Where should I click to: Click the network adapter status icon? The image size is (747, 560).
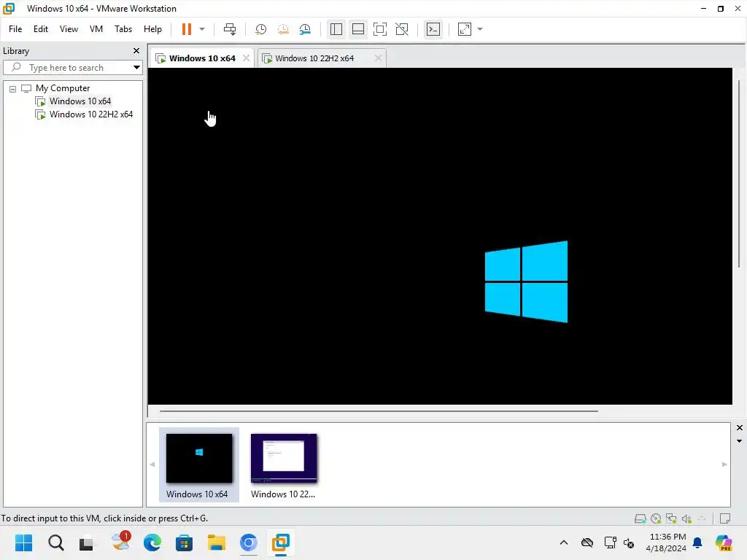click(671, 518)
